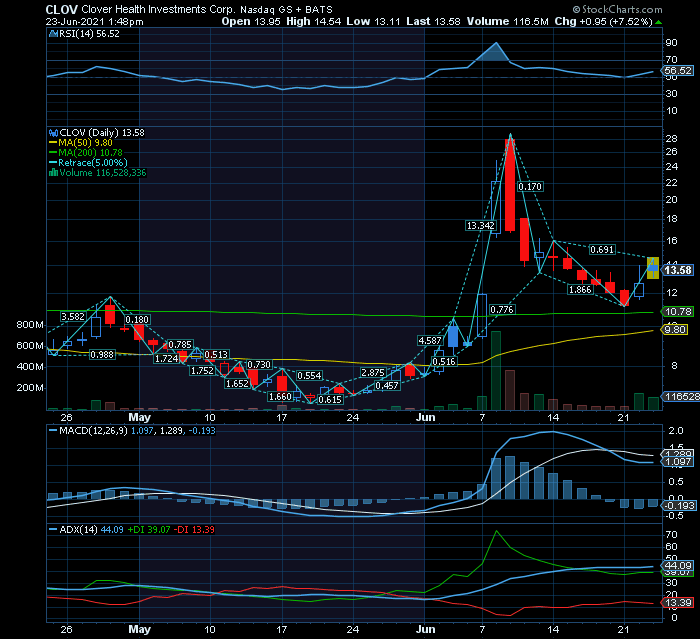Click the High 14.54 value
700x639 pixels.
314,21
